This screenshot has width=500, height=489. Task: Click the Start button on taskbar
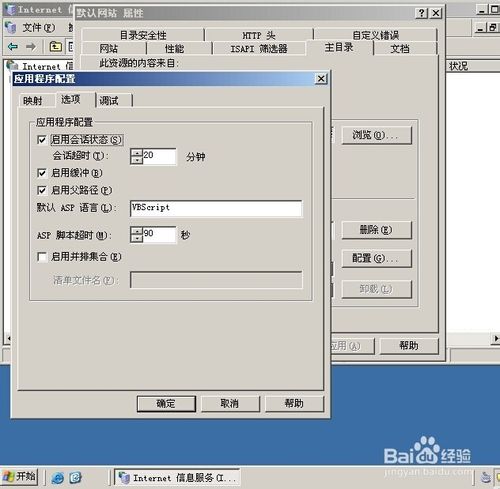pos(19,477)
